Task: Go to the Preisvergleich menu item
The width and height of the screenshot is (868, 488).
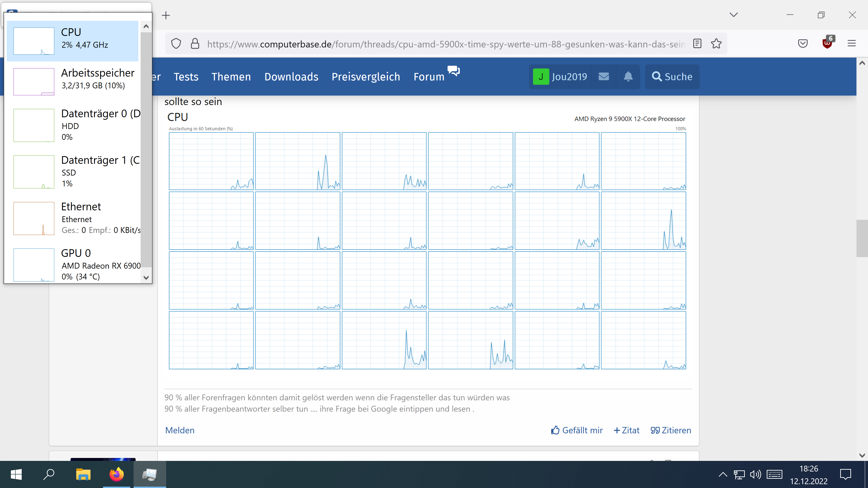Action: pos(366,77)
